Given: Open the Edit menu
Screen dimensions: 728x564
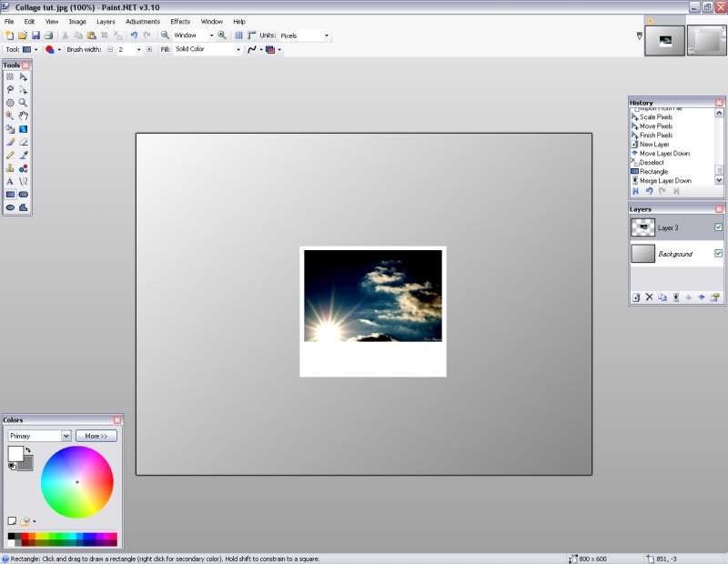Looking at the screenshot, I should click(29, 21).
